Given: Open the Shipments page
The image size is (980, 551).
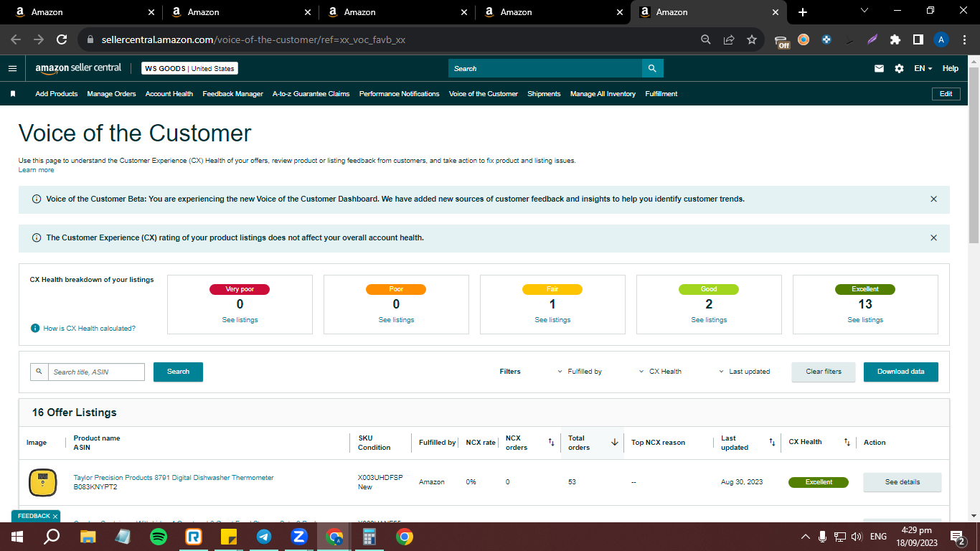Looking at the screenshot, I should pos(544,94).
